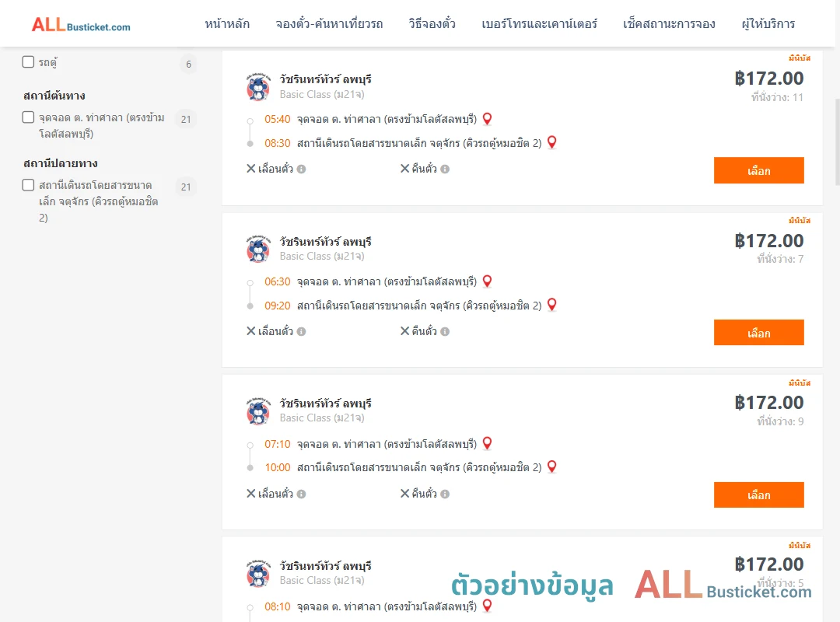Tick the รถตู้ filter checkbox
Screen dimensions: 840x622
(x=29, y=61)
